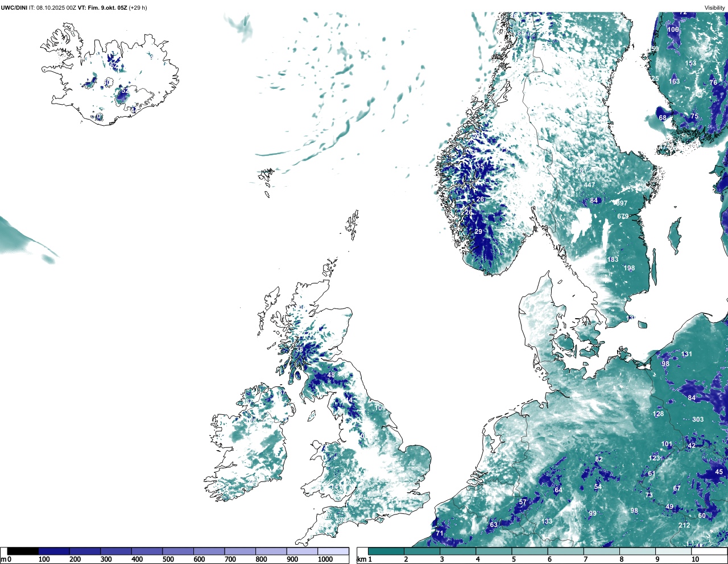The width and height of the screenshot is (728, 564).
Task: Click the '35' value over Norway mountains
Action: point(480,167)
